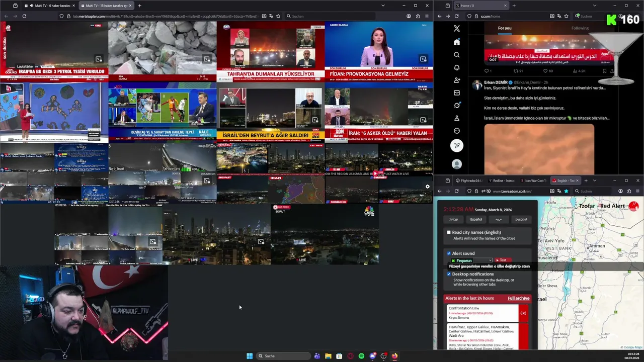Reload the tzevaadom page

[456, 191]
